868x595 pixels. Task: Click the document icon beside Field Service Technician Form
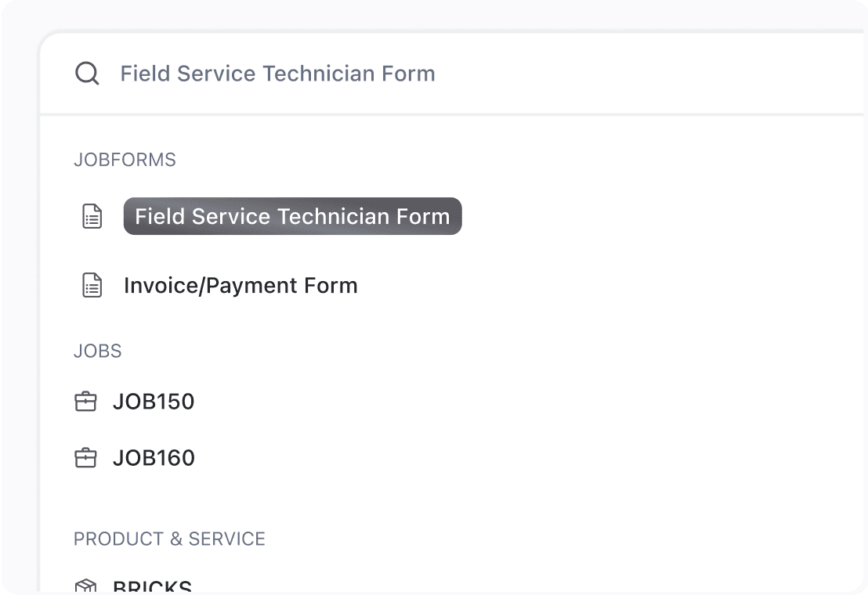tap(92, 216)
